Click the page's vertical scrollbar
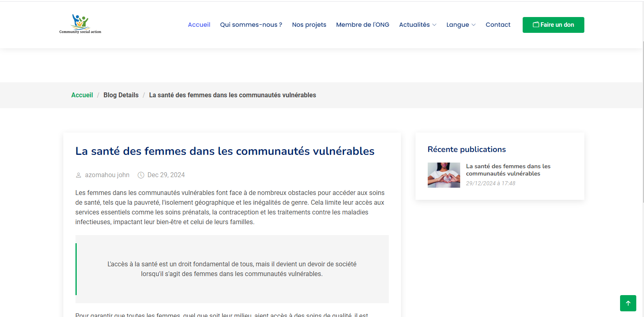Screen dimensions: 644x317 [642, 122]
